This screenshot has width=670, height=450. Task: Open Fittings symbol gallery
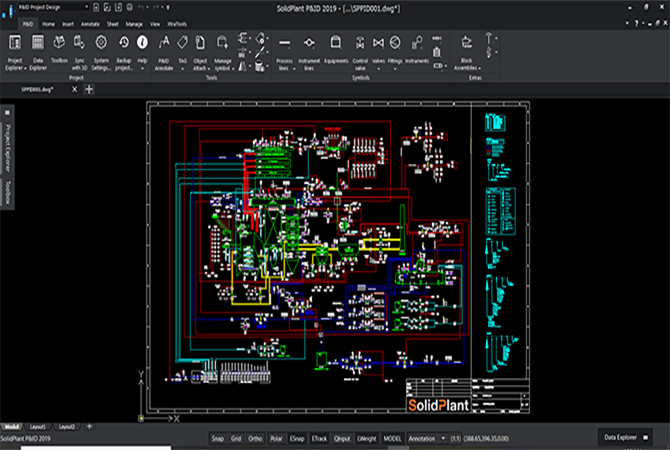point(395,49)
